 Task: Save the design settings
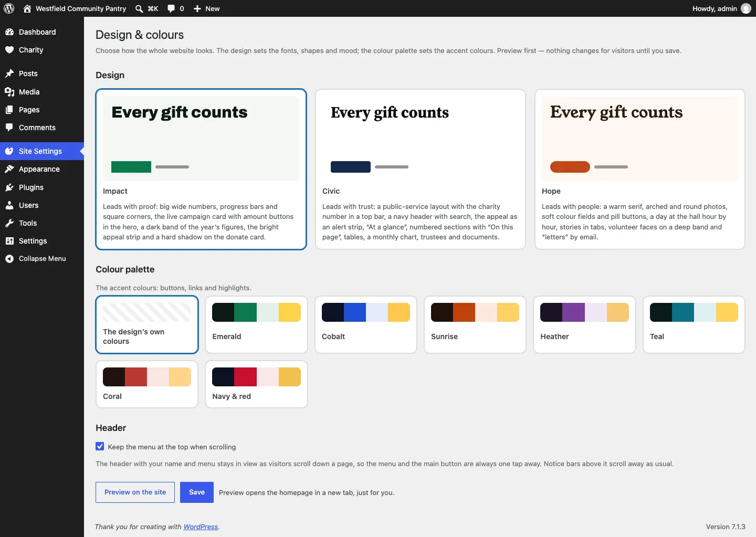tap(197, 492)
